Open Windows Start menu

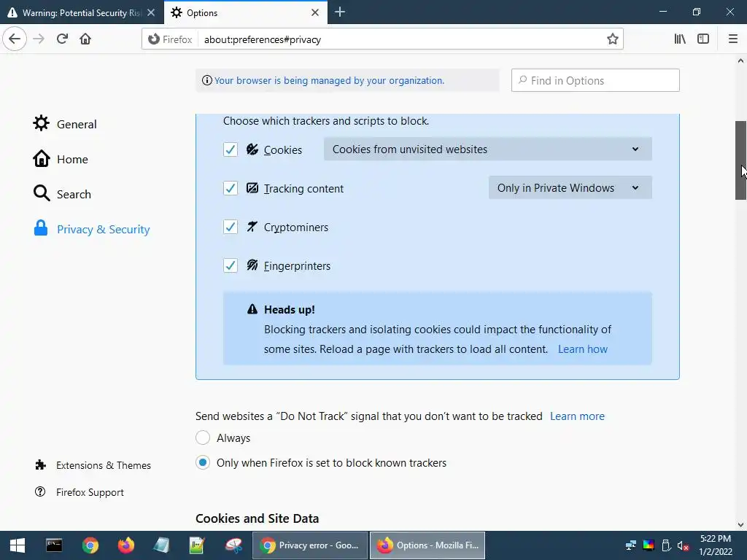pyautogui.click(x=18, y=545)
